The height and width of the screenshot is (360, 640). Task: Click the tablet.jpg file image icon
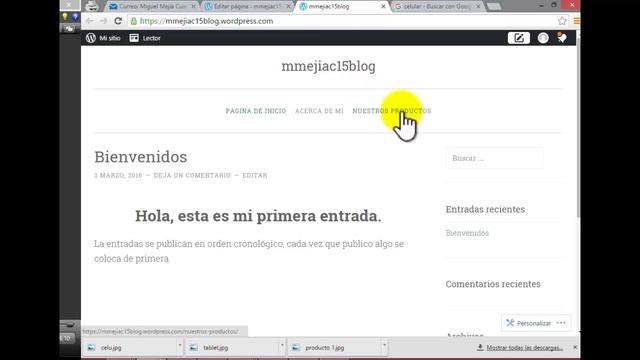[x=194, y=348]
